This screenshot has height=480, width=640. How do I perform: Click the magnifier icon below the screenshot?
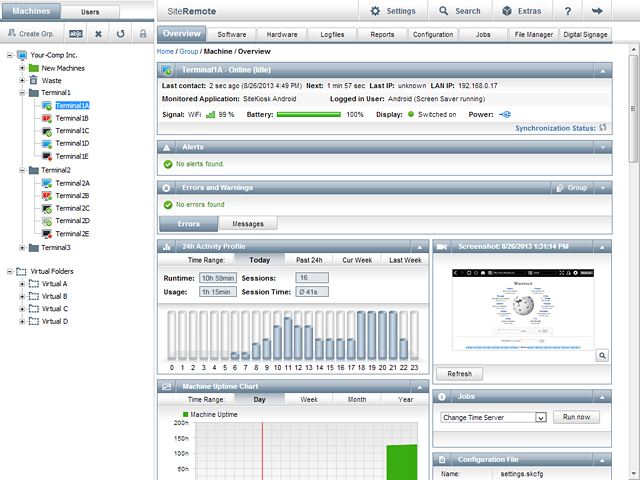[x=603, y=354]
